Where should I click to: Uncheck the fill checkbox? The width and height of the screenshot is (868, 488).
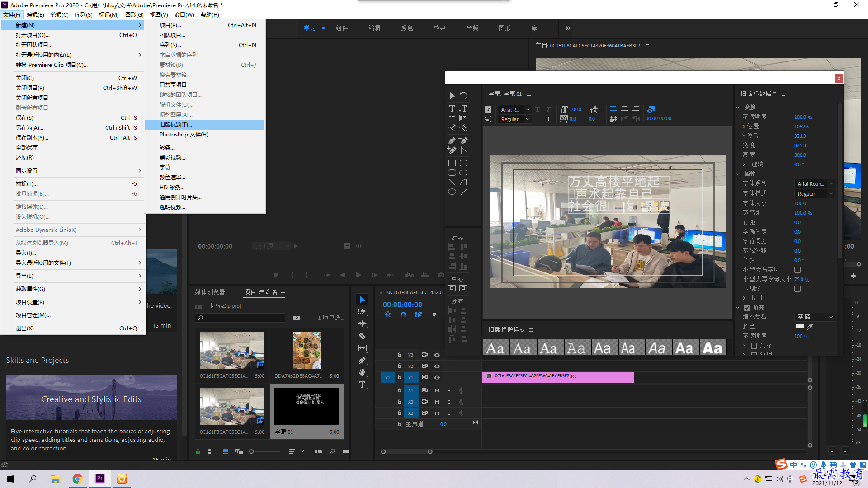pos(747,308)
